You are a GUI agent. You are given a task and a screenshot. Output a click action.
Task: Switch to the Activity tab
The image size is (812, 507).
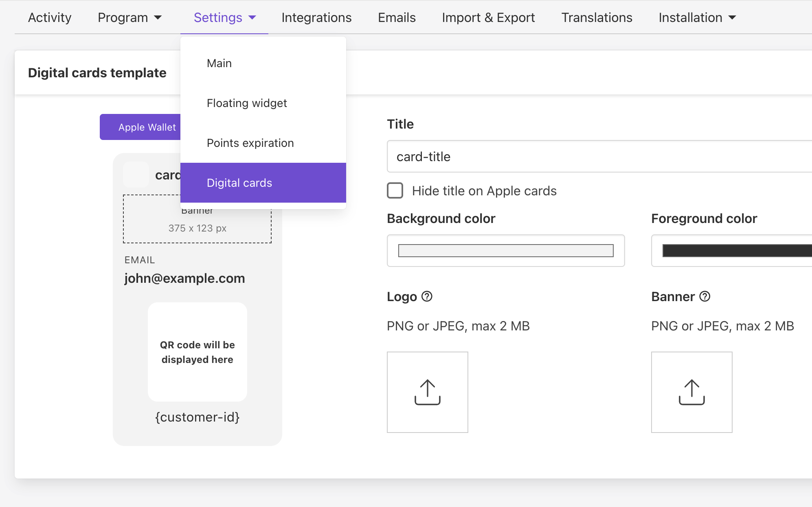click(49, 17)
